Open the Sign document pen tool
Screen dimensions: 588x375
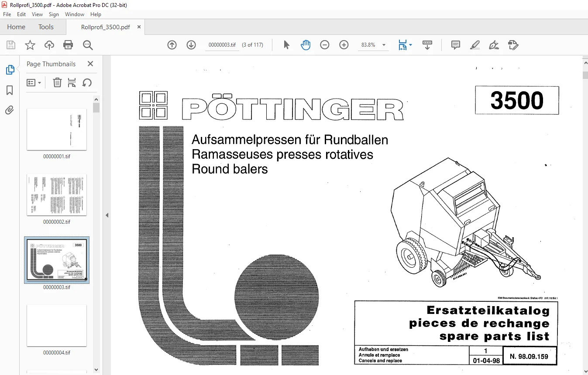tap(494, 45)
